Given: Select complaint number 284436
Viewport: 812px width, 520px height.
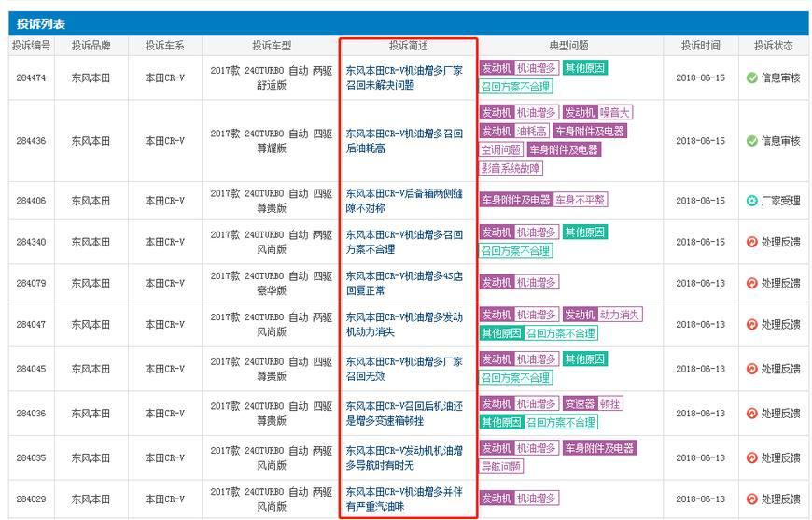Looking at the screenshot, I should [x=31, y=141].
